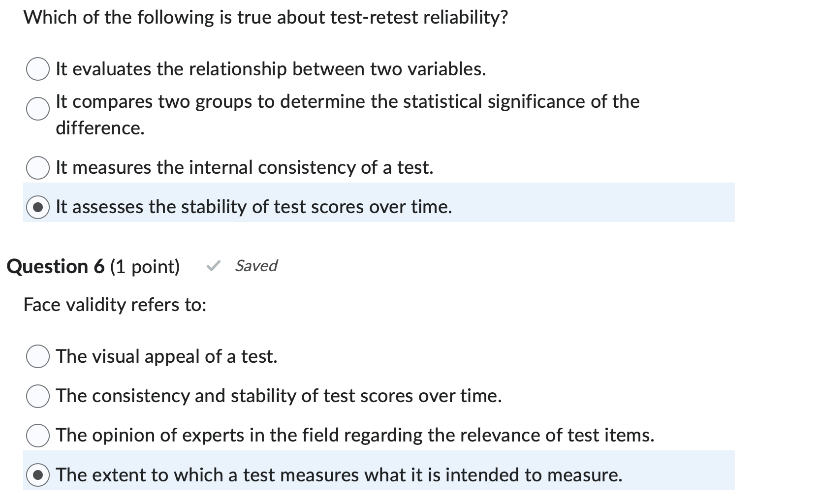This screenshot has width=819, height=504.
Task: Click the "Saved" status label
Action: [256, 266]
